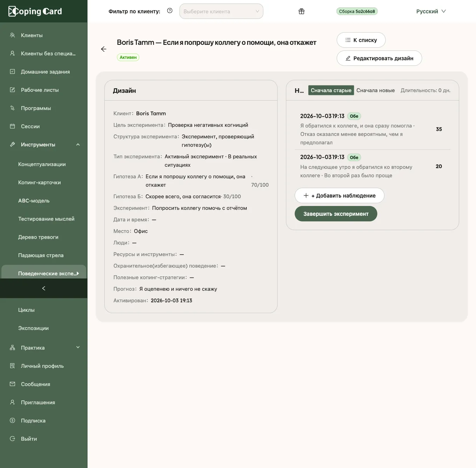Screen dimensions: 476x468
Task: Open Тестирование мыслей menu item
Action: [46, 219]
